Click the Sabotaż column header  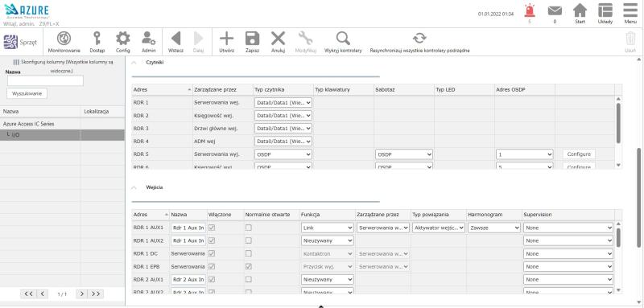(404, 89)
